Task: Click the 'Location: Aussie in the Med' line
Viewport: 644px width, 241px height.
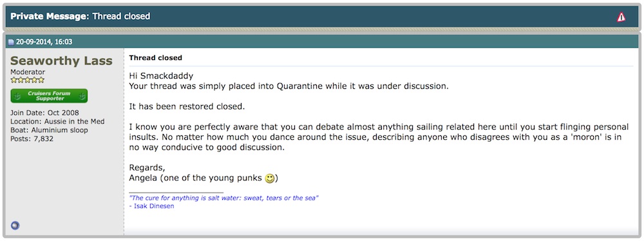Action: point(57,121)
